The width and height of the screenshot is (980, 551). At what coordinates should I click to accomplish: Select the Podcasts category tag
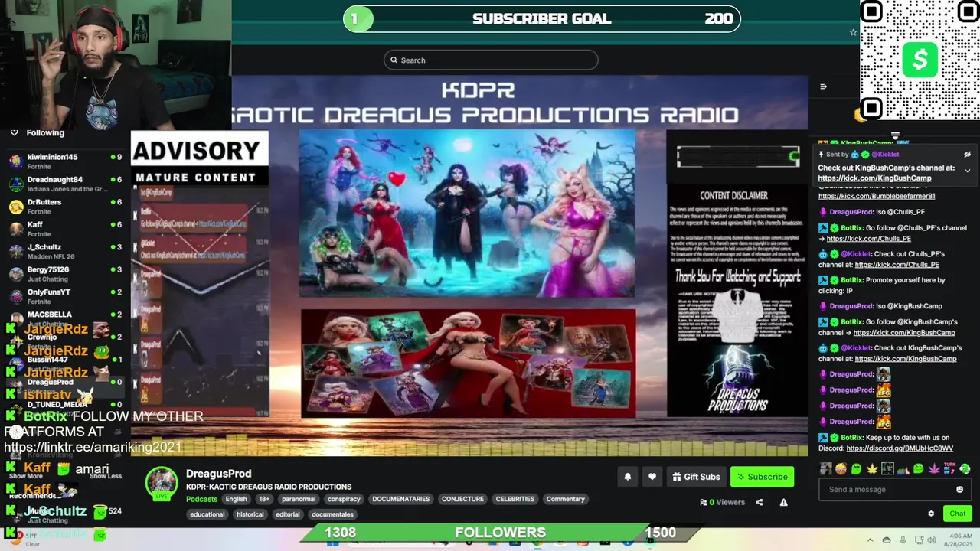click(x=202, y=499)
